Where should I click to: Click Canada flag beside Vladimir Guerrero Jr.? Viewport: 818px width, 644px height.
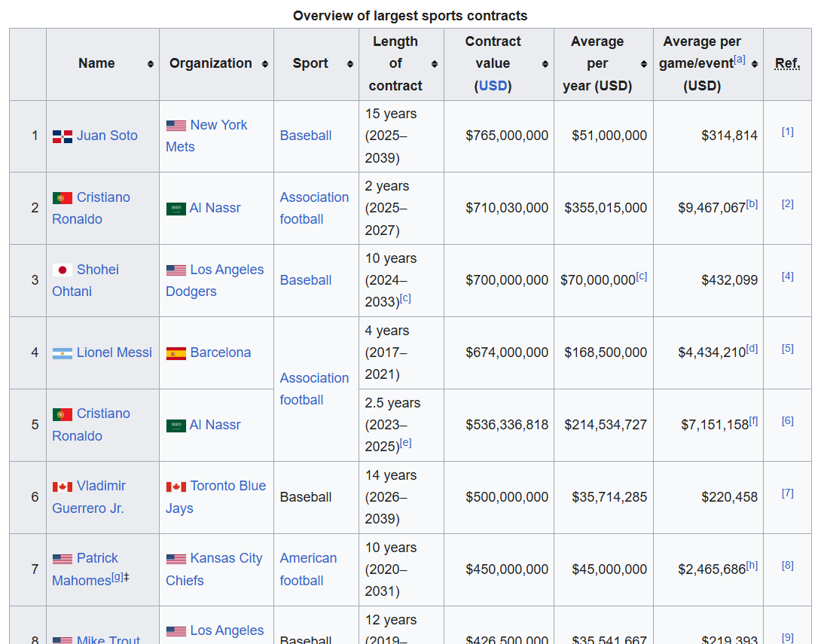pos(62,487)
